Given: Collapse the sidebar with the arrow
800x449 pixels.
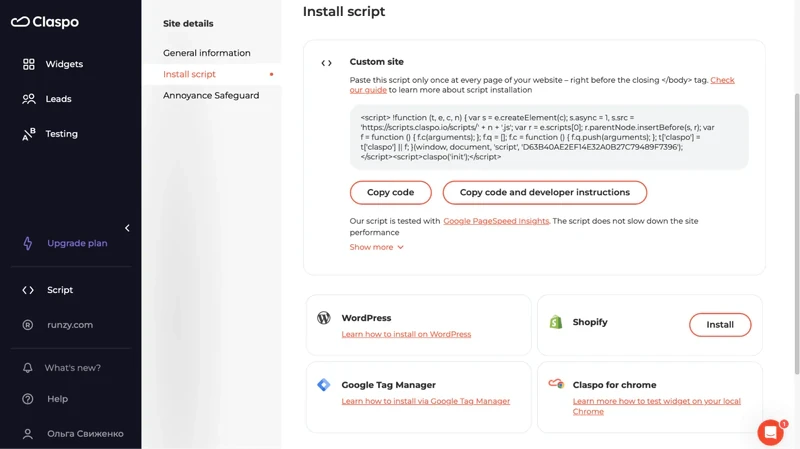Looking at the screenshot, I should [x=127, y=228].
